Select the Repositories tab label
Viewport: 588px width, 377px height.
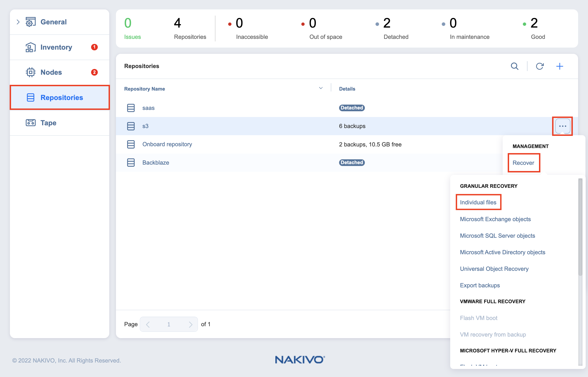tap(62, 97)
